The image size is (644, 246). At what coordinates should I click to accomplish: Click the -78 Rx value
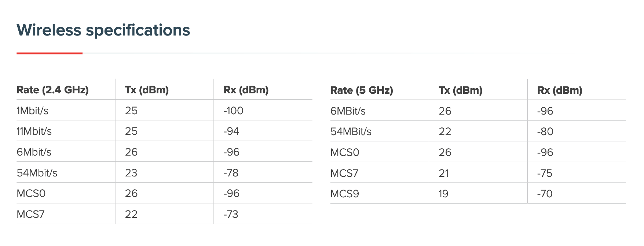[x=231, y=173]
